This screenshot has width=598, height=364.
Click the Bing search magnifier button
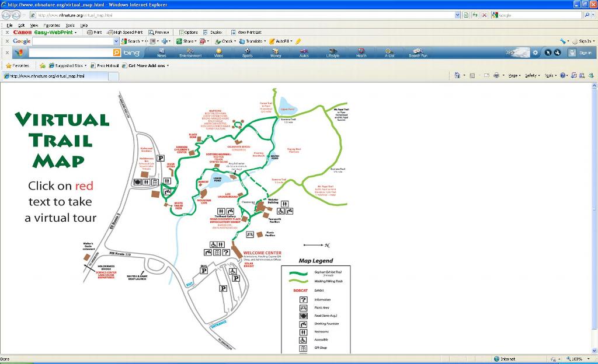[117, 53]
